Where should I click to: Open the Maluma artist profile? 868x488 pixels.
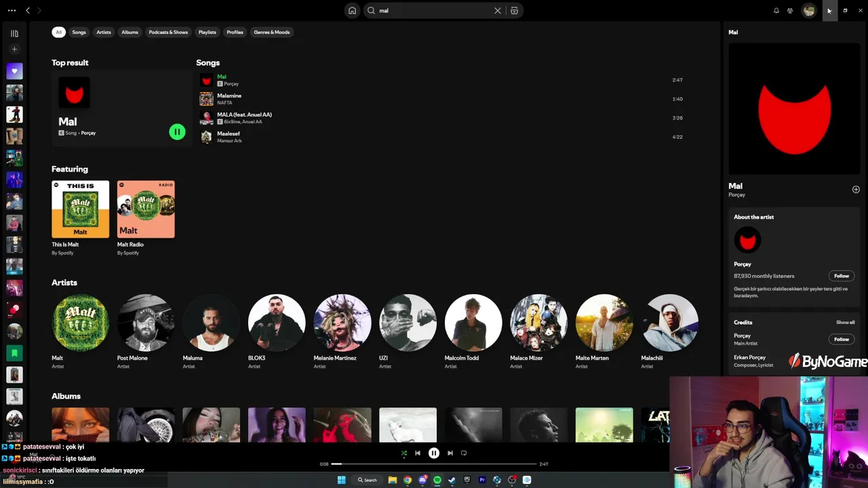pyautogui.click(x=212, y=331)
